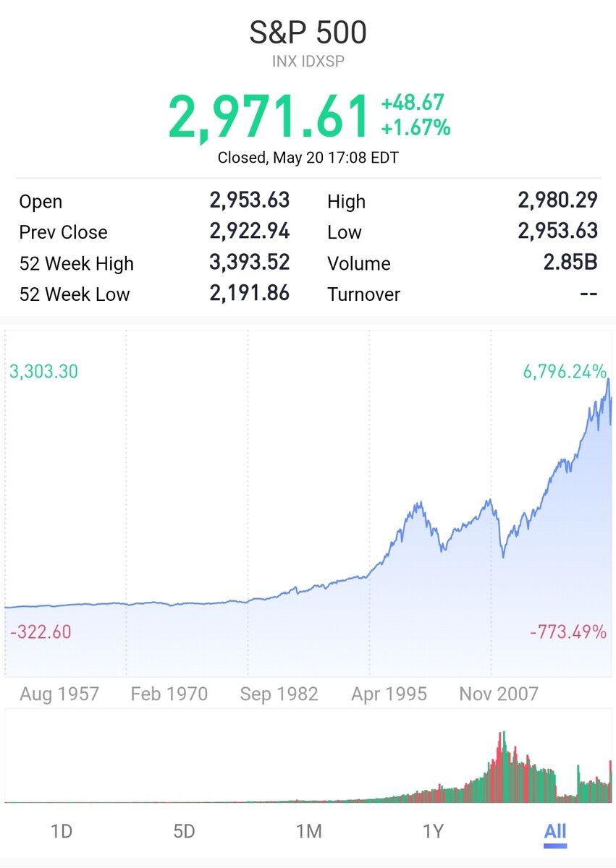This screenshot has height=868, width=616.
Task: Select the 5D time range
Action: [185, 831]
